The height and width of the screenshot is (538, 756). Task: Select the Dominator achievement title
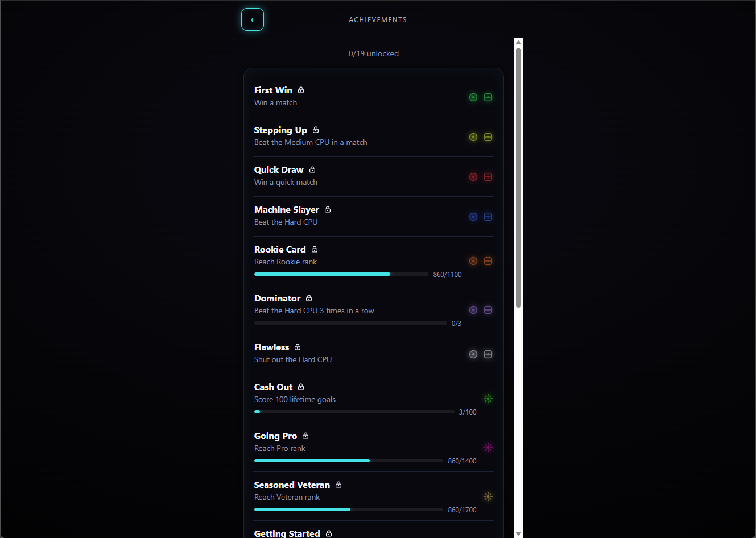click(278, 299)
